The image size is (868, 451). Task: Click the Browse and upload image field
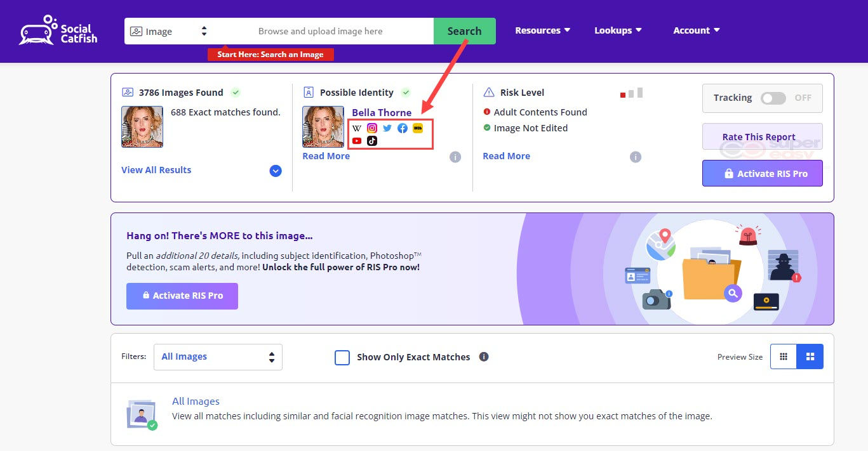tap(321, 31)
